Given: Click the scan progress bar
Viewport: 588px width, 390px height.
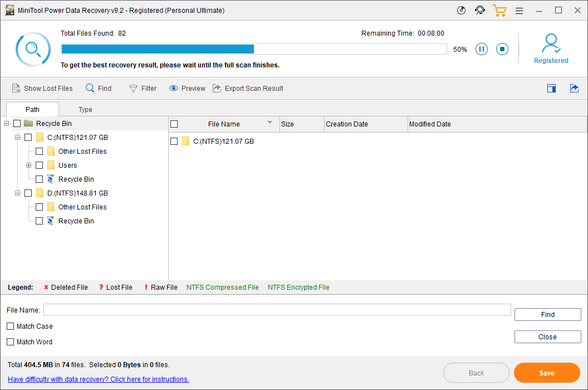Looking at the screenshot, I should (x=254, y=49).
